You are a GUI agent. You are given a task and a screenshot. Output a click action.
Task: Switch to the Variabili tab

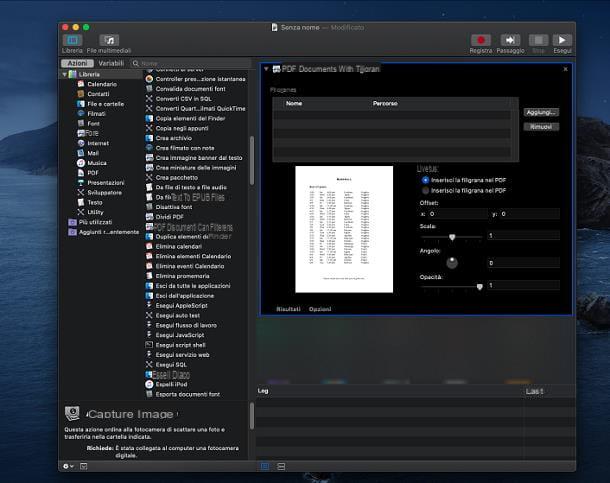(111, 63)
